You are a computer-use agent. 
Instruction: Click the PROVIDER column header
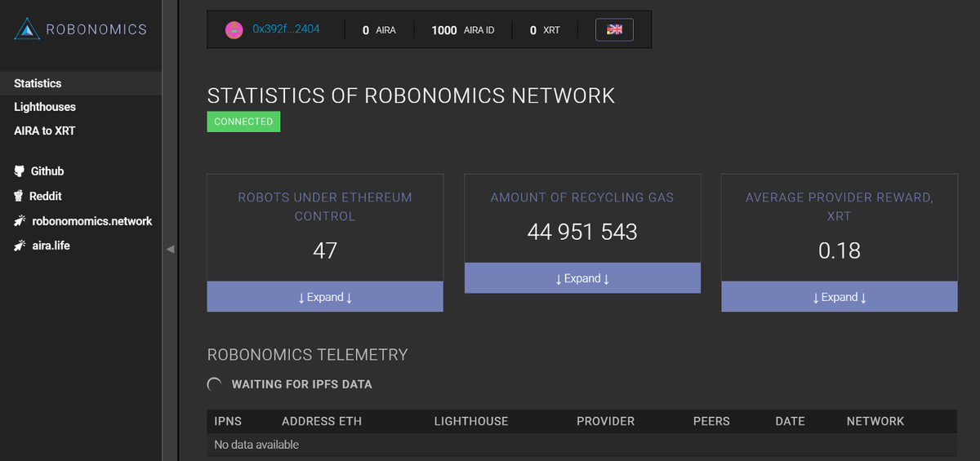606,421
